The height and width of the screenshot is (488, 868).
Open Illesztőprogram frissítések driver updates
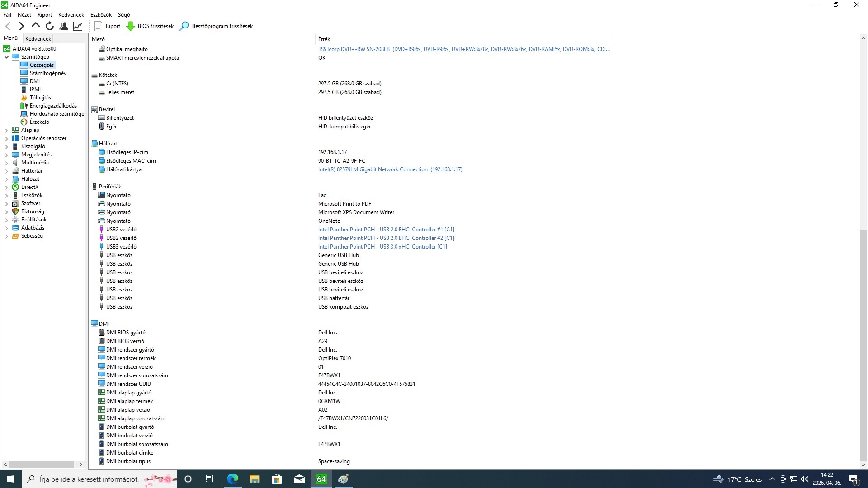[x=216, y=26]
